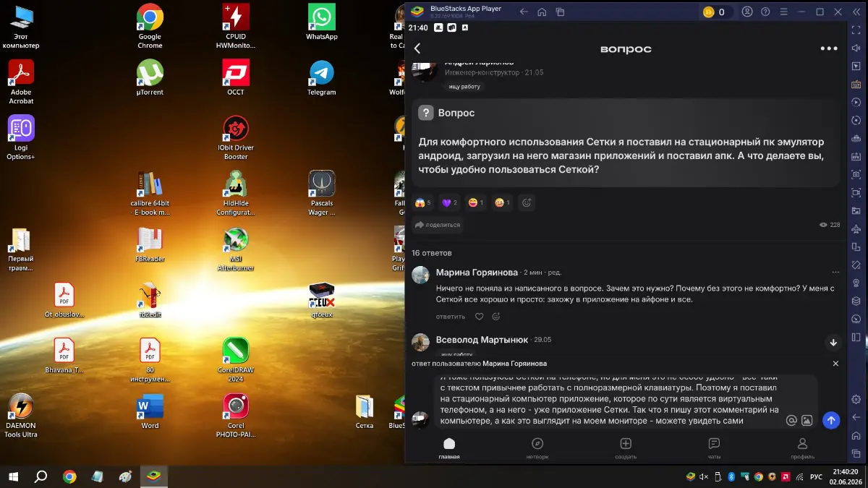This screenshot has width=868, height=488.
Task: Open the media folder icon in BlueStacks sidebar
Action: pyautogui.click(x=856, y=211)
